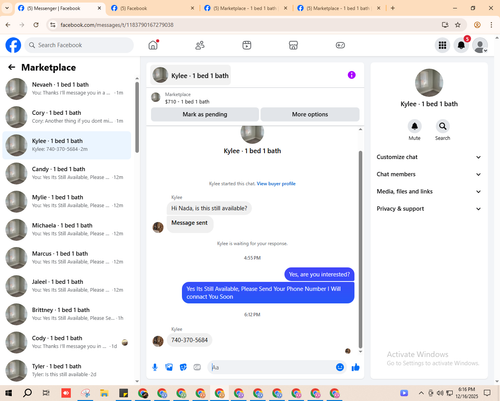
Task: Mute the Kylee conversation via bell icon
Action: click(x=414, y=126)
